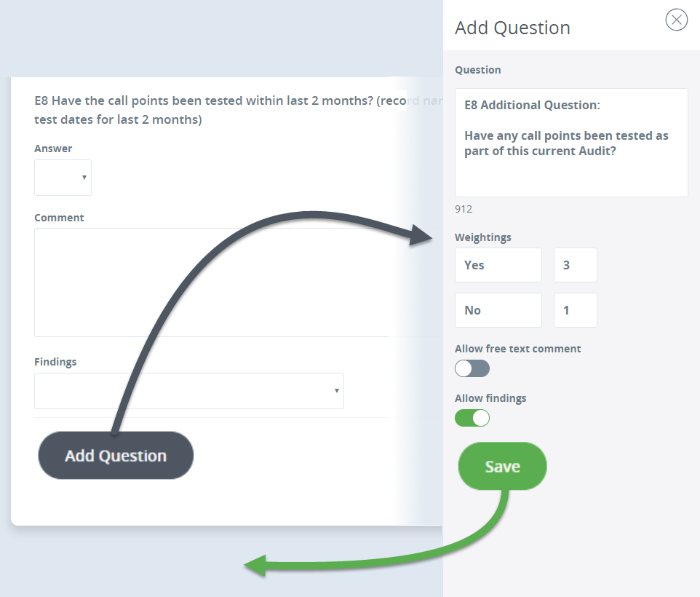700x597 pixels.
Task: Expand the Findings dropdown
Action: 189,391
